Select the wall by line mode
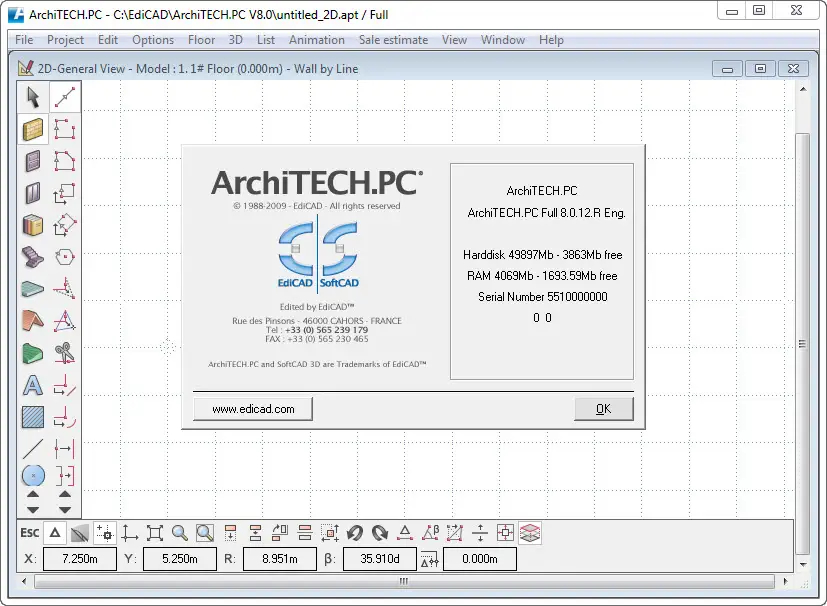This screenshot has width=827, height=606. click(x=65, y=97)
